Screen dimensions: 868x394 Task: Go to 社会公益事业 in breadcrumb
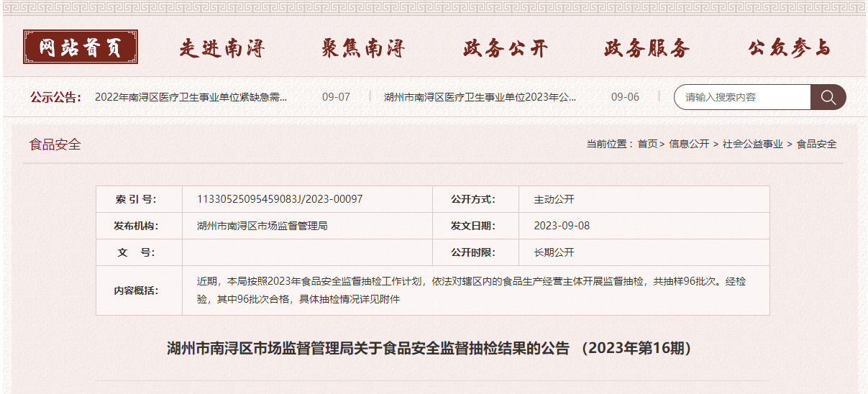tap(753, 144)
